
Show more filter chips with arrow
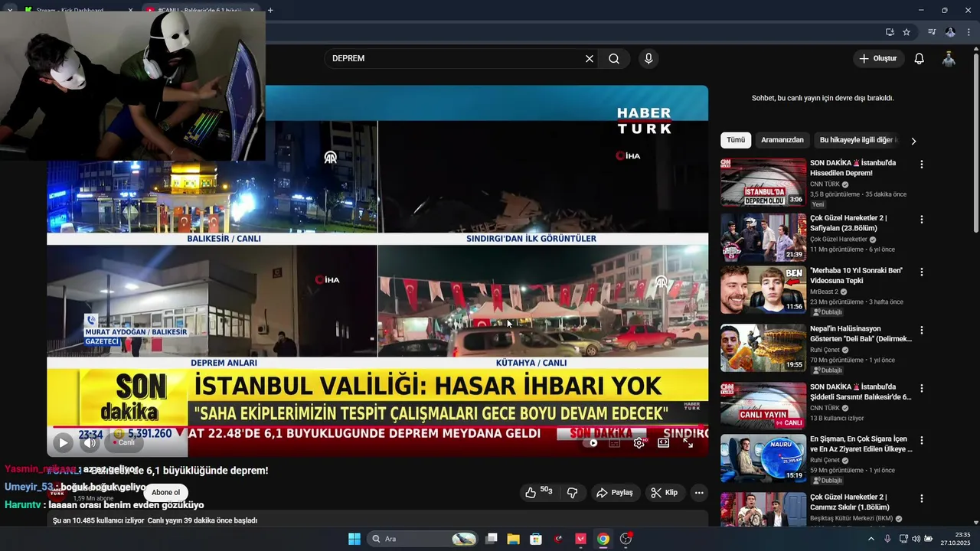tap(913, 141)
